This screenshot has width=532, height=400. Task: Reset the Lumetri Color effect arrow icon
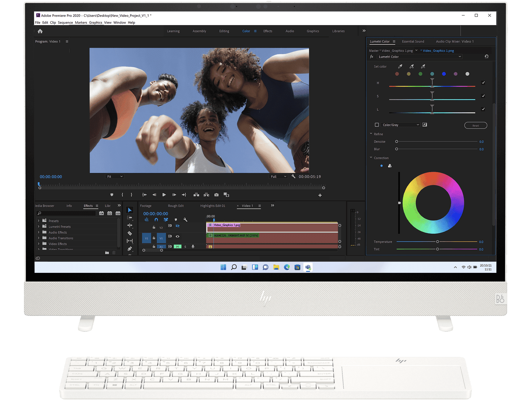click(486, 57)
